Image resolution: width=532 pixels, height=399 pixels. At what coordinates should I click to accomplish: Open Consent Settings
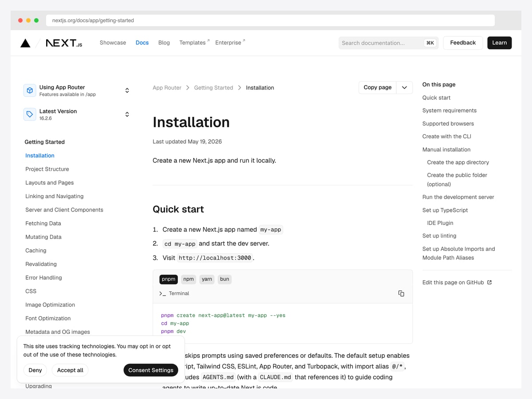pos(151,370)
